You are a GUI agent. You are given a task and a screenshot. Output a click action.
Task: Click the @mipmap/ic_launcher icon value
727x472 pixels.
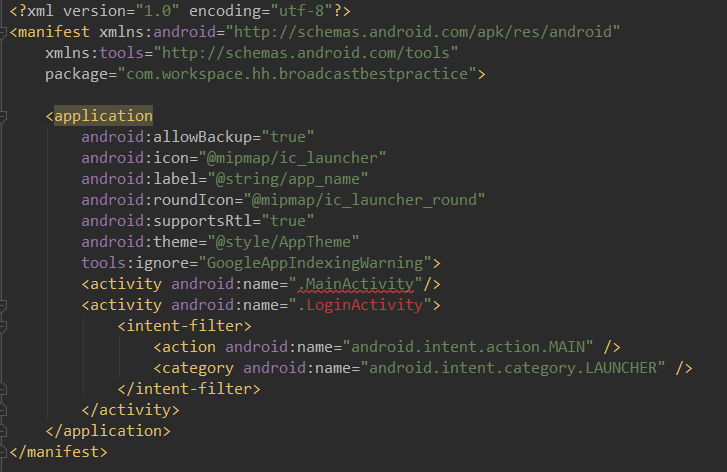tap(293, 158)
